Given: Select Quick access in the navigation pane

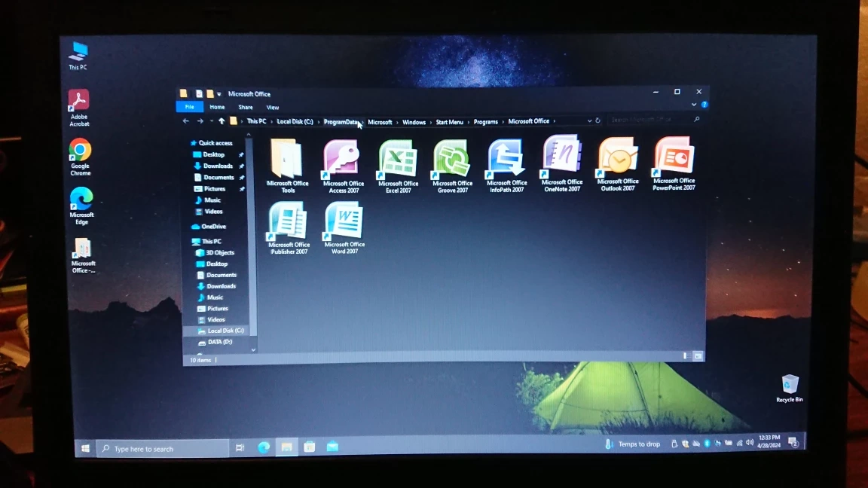Looking at the screenshot, I should [x=215, y=143].
